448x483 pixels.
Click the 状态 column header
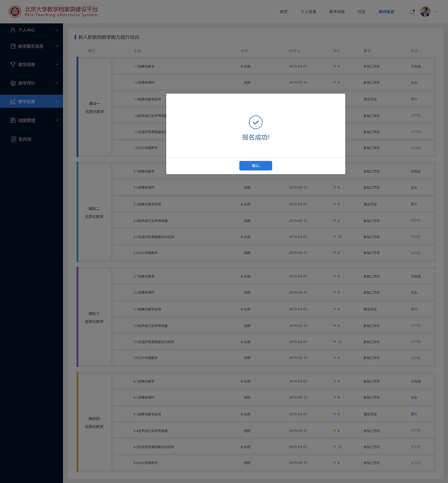coord(414,51)
